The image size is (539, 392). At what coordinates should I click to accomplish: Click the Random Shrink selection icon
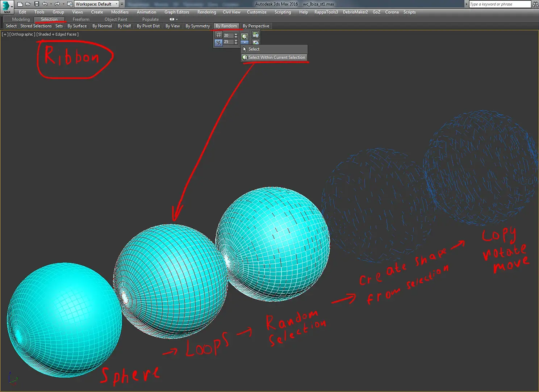point(256,42)
